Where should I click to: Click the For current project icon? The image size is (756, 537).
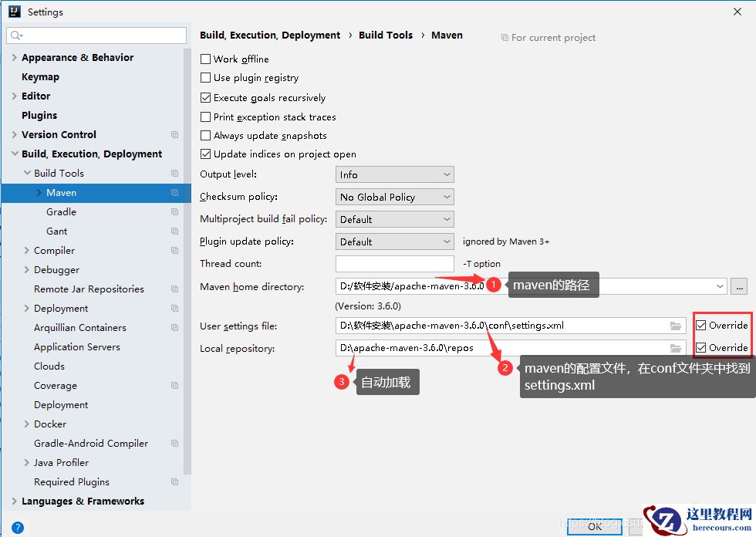[505, 38]
